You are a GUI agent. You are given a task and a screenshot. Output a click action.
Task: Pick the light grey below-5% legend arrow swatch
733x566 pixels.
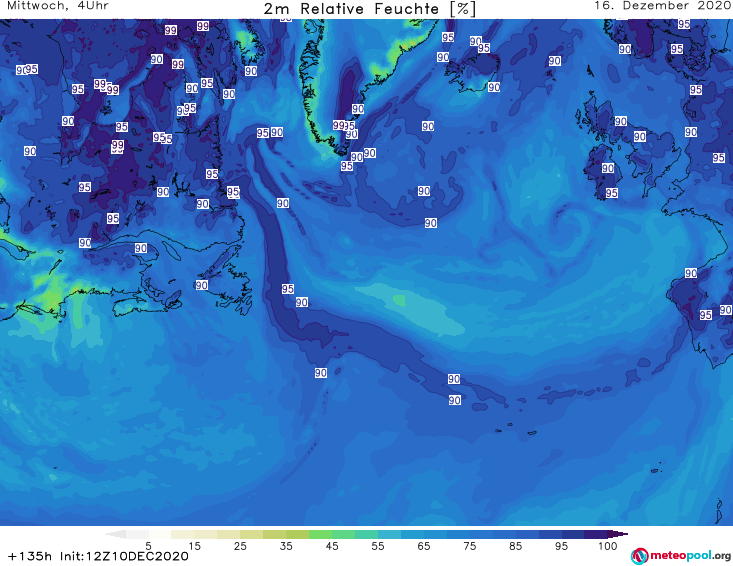pyautogui.click(x=115, y=534)
